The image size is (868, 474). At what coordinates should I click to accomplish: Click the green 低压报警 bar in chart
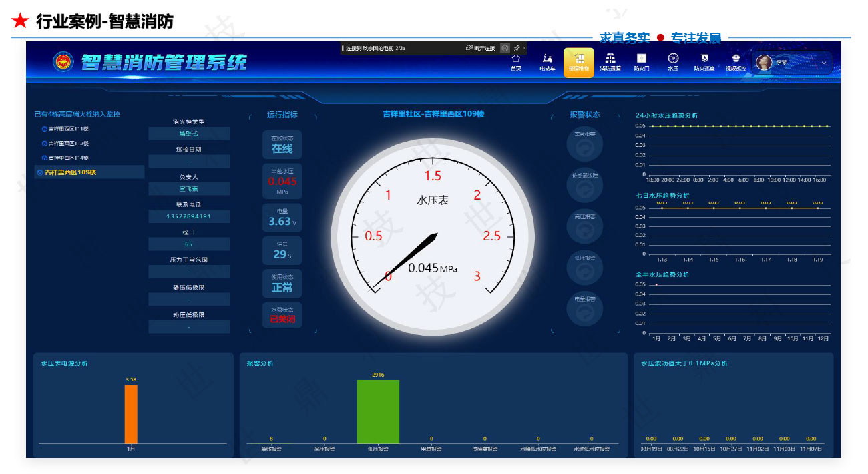(378, 411)
